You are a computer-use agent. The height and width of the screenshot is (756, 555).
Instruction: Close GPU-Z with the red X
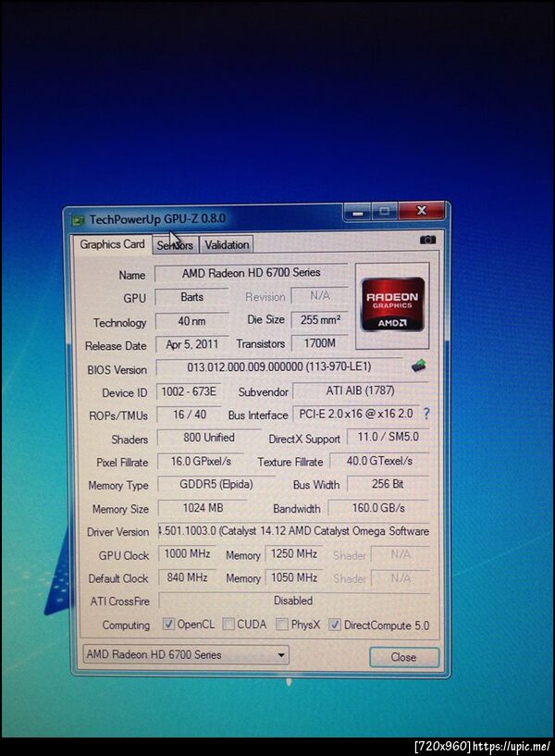(422, 211)
